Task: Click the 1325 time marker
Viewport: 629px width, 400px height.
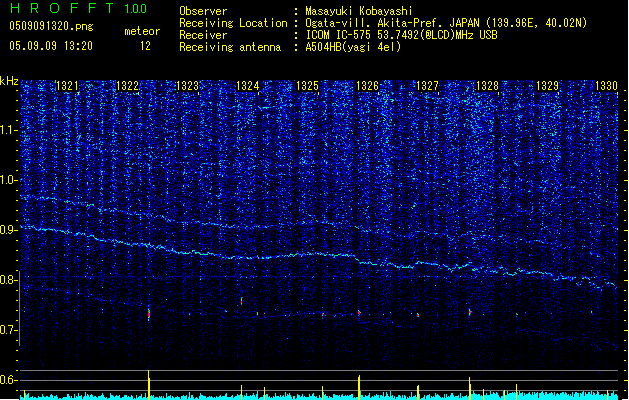Action: [307, 86]
